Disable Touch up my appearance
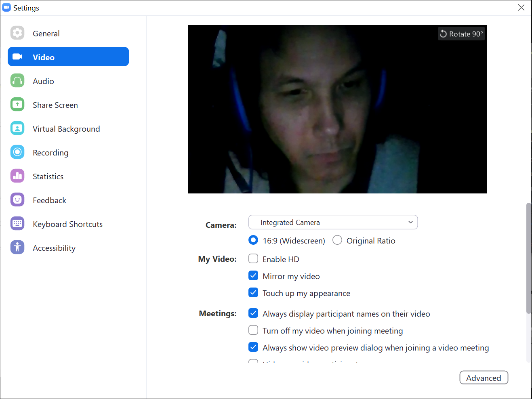Viewport: 532px width, 399px height. [253, 292]
